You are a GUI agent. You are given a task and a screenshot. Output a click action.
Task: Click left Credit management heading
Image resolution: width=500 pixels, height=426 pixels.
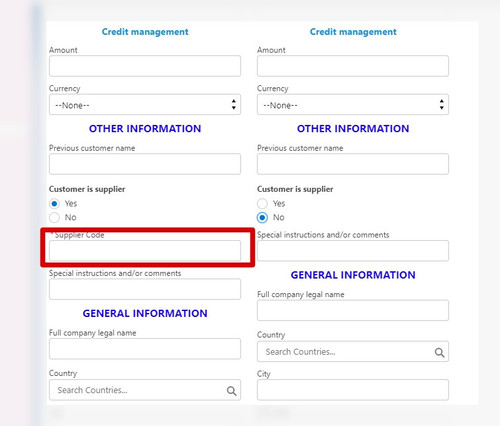pos(145,32)
